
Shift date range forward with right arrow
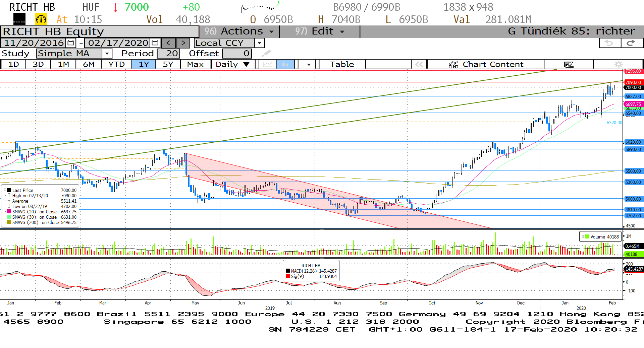tap(183, 43)
